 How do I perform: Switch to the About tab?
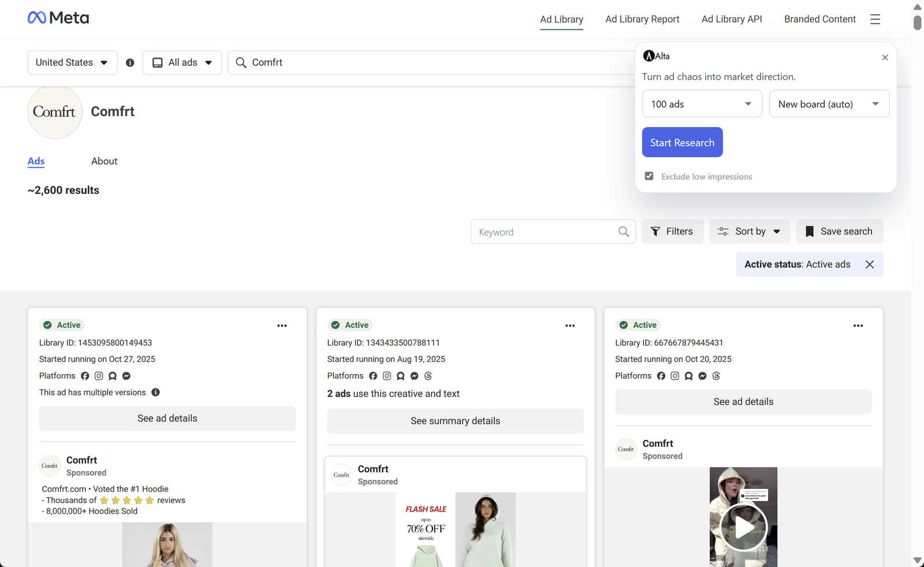[x=104, y=161]
